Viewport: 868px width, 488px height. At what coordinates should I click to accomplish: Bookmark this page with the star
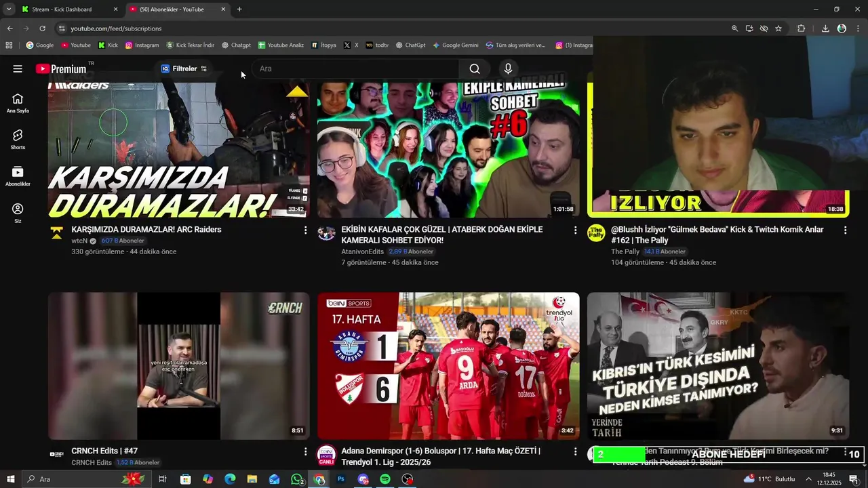tap(778, 28)
